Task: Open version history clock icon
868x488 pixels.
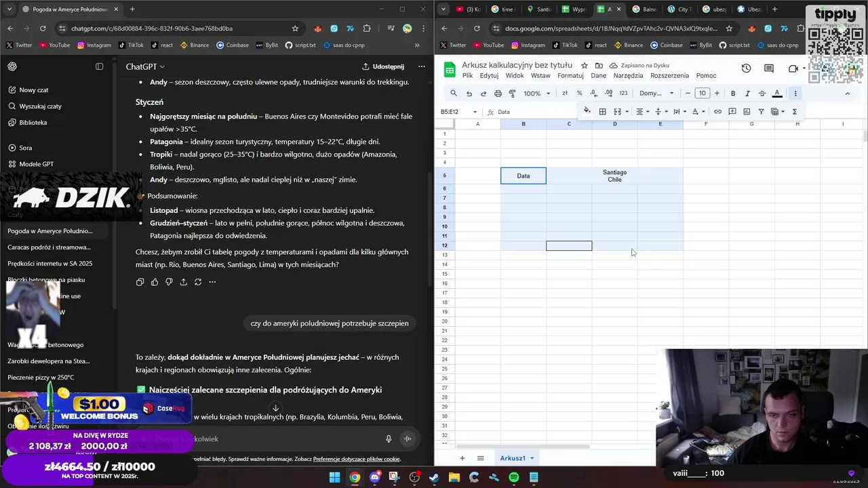Action: click(746, 68)
